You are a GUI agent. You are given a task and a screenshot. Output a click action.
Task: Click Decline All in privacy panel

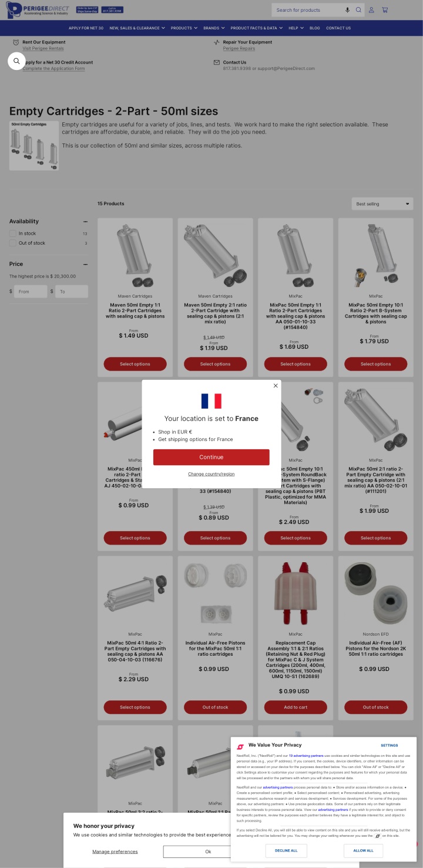286,850
